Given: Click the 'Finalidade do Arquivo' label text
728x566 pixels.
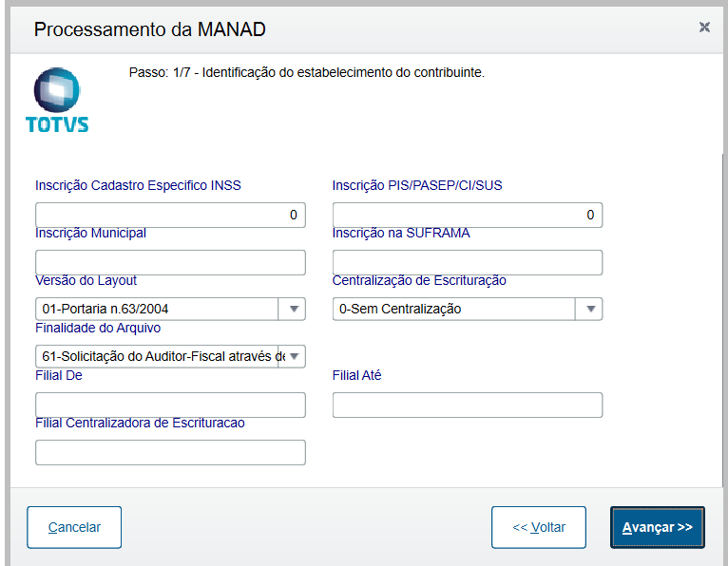Looking at the screenshot, I should pos(98,329).
